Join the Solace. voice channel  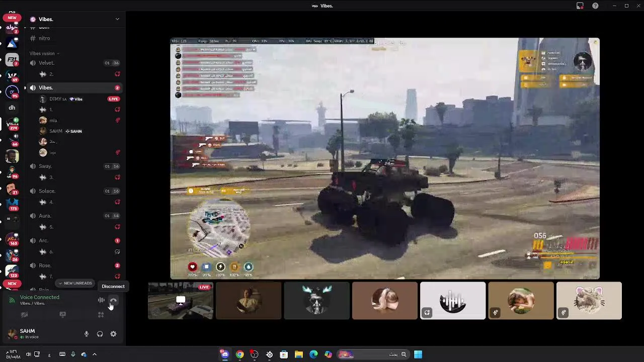pyautogui.click(x=75, y=191)
